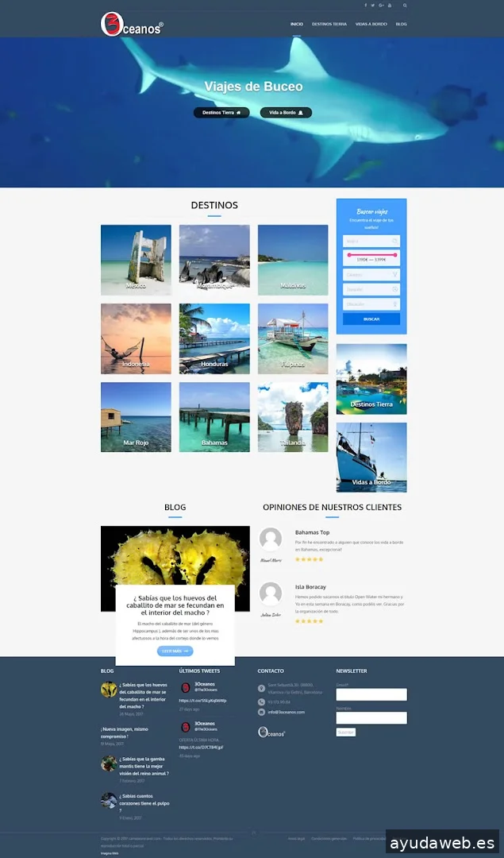Select the Blog menu item in header
Viewport: 504px width, 858px height.
tap(401, 25)
